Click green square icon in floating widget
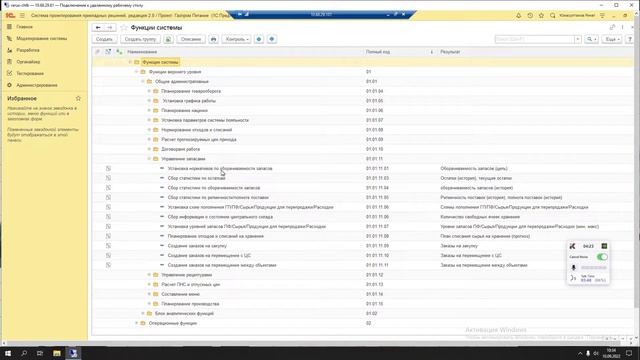The height and width of the screenshot is (360, 640). coord(604,246)
